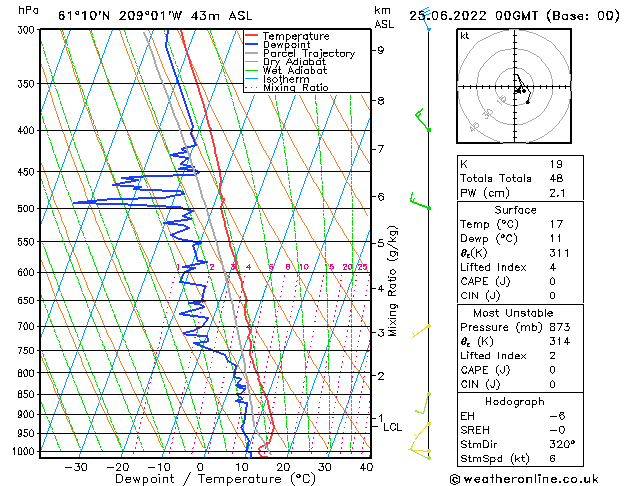Select the 'Dewpoint' legend label
The width and height of the screenshot is (629, 486).
286,45
